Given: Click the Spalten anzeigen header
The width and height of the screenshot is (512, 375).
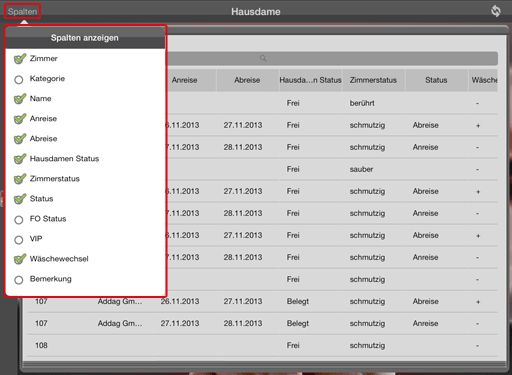Looking at the screenshot, I should pyautogui.click(x=85, y=38).
